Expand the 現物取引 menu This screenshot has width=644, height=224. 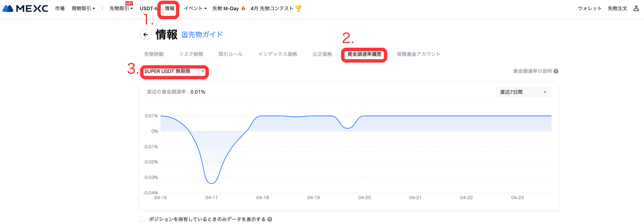[x=83, y=9]
